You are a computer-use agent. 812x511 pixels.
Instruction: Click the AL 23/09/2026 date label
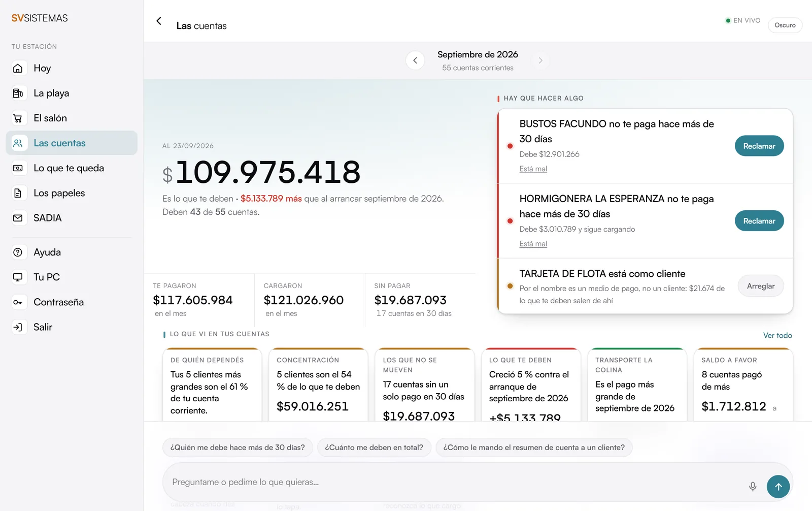(x=188, y=146)
